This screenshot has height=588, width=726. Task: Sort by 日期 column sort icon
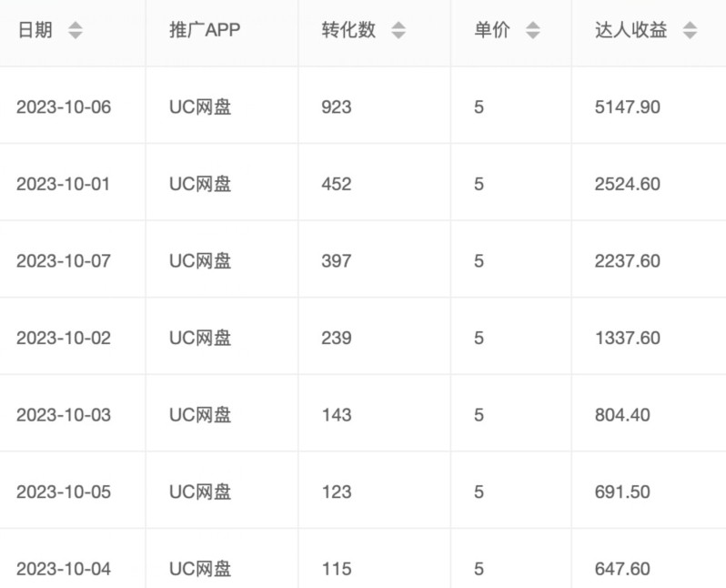(75, 31)
